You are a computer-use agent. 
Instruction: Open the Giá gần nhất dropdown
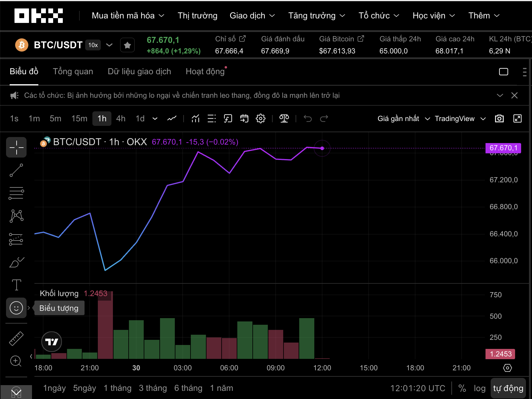coord(403,119)
